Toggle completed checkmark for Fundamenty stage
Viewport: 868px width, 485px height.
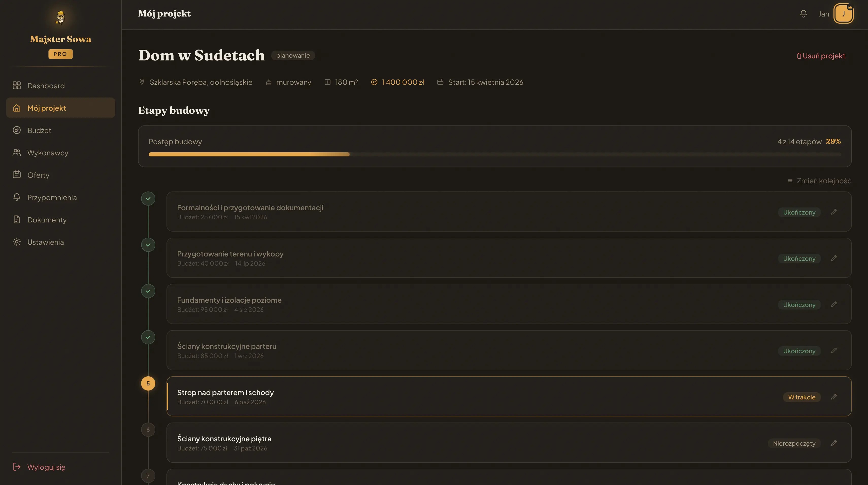pyautogui.click(x=148, y=291)
